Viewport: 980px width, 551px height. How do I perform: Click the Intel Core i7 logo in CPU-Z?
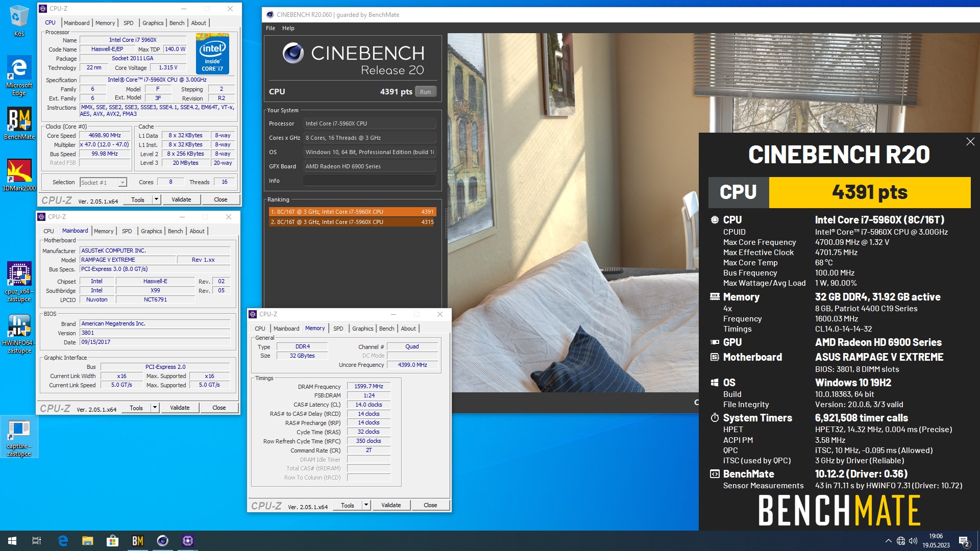(x=212, y=54)
